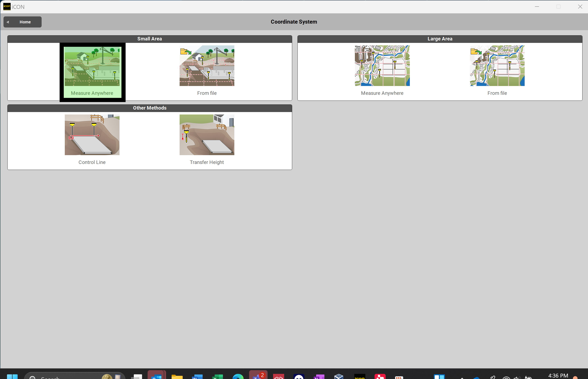The height and width of the screenshot is (379, 588).
Task: Click the 4:36 PM system clock
Action: click(558, 376)
